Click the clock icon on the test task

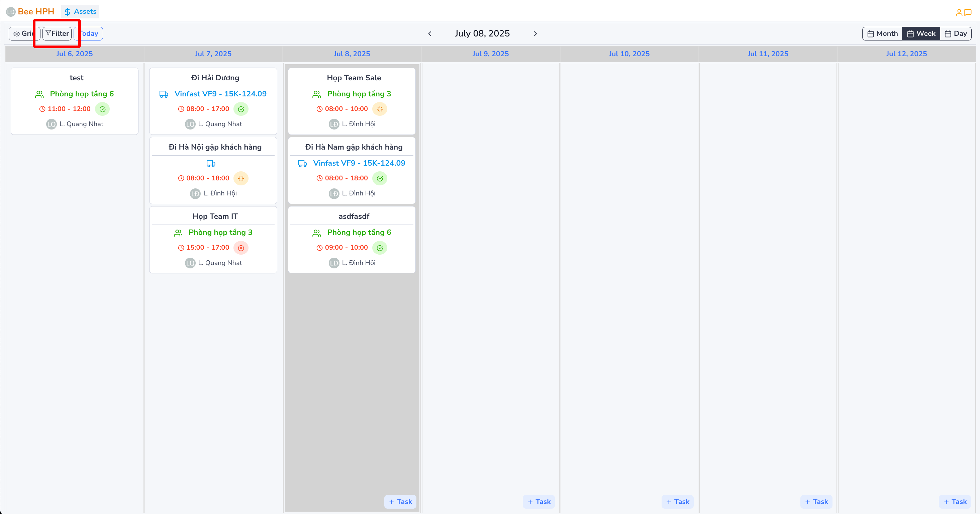pos(42,109)
